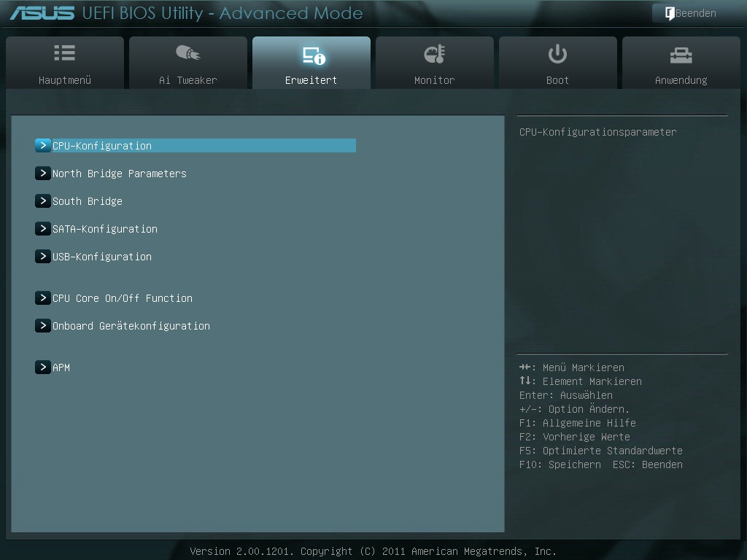747x560 pixels.
Task: Expand the CPU Core On/Off Function arrow
Action: (43, 298)
